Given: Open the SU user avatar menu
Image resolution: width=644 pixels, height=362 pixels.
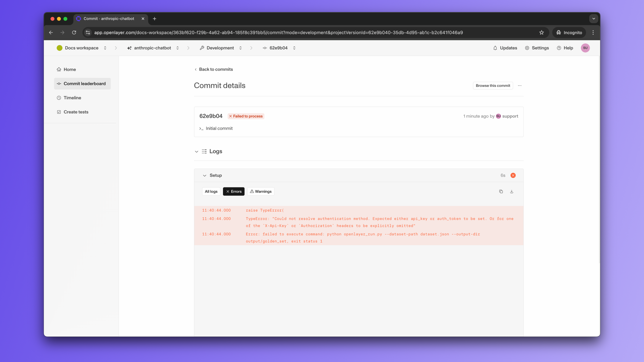Looking at the screenshot, I should tap(585, 48).
